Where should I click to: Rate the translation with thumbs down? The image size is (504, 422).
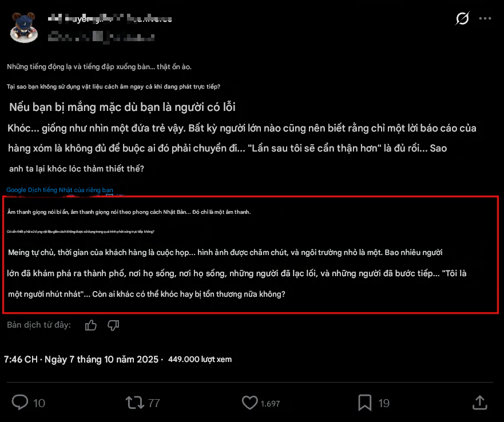pos(113,325)
